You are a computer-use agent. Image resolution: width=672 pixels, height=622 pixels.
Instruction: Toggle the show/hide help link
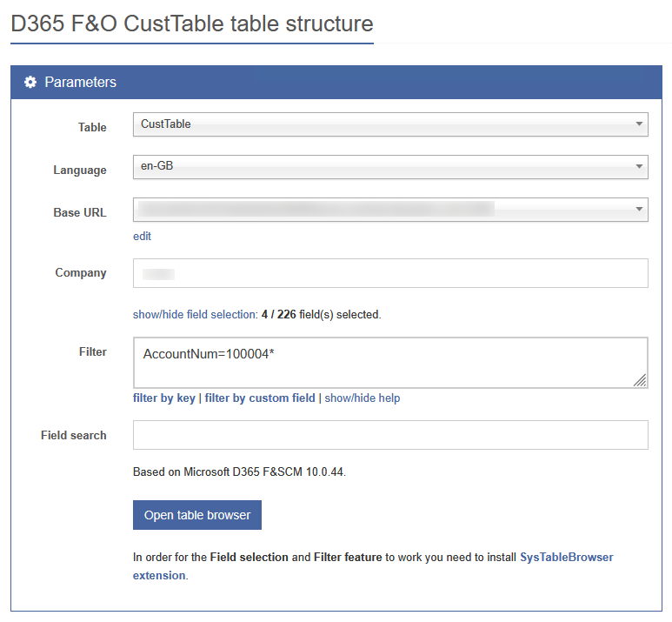pos(363,398)
